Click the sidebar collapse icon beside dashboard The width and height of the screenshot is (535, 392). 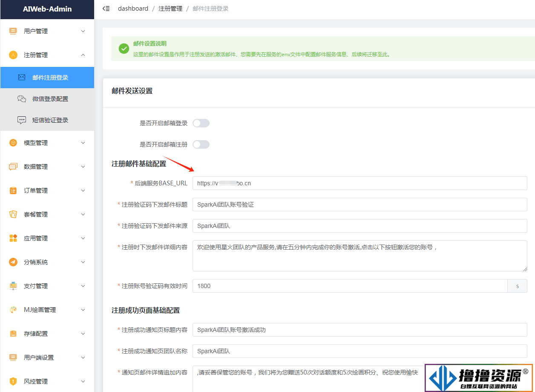106,9
